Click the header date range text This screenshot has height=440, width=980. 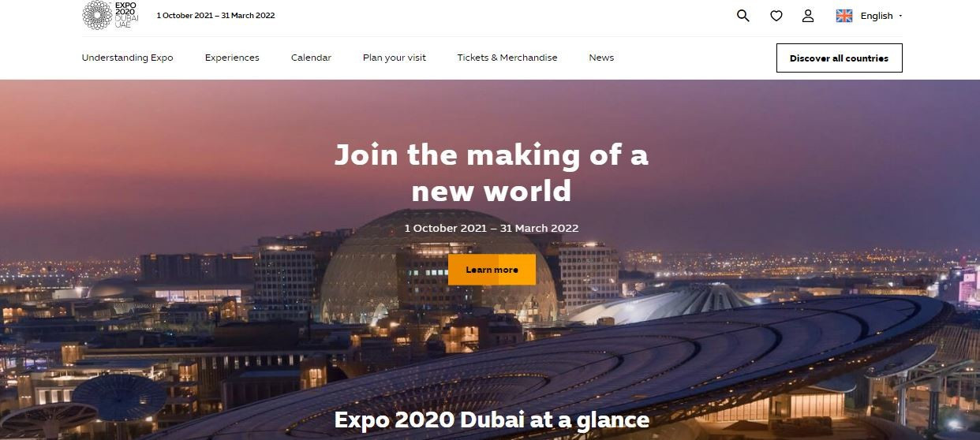215,16
